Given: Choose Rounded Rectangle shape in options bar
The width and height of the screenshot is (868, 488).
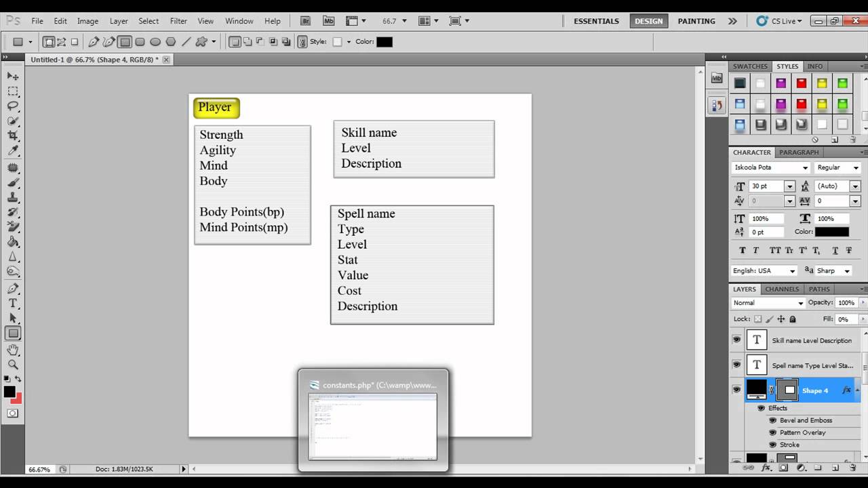Looking at the screenshot, I should [x=140, y=42].
